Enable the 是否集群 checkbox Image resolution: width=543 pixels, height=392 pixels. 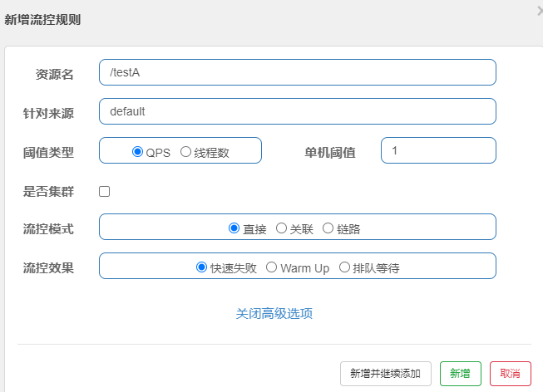click(x=104, y=191)
